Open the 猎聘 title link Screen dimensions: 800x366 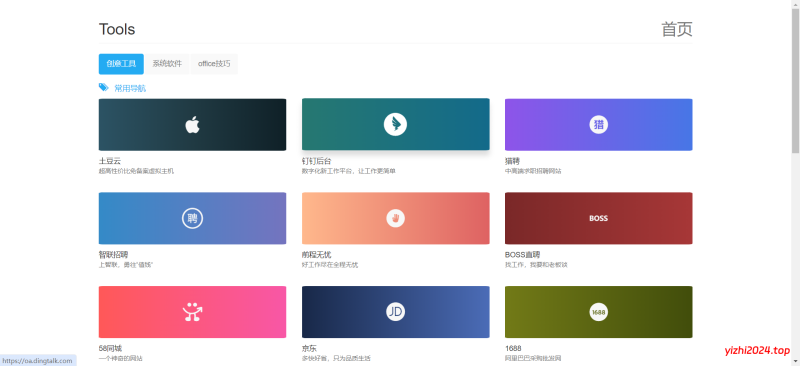[512, 161]
